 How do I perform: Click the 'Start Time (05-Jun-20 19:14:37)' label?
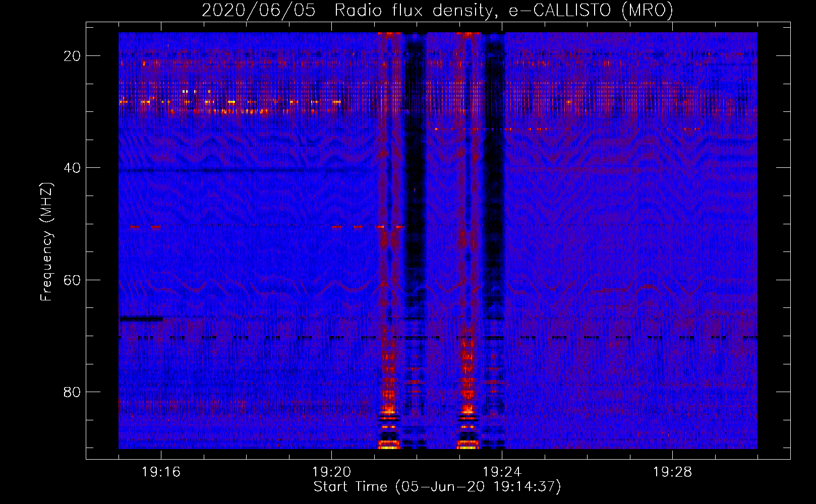tap(437, 487)
